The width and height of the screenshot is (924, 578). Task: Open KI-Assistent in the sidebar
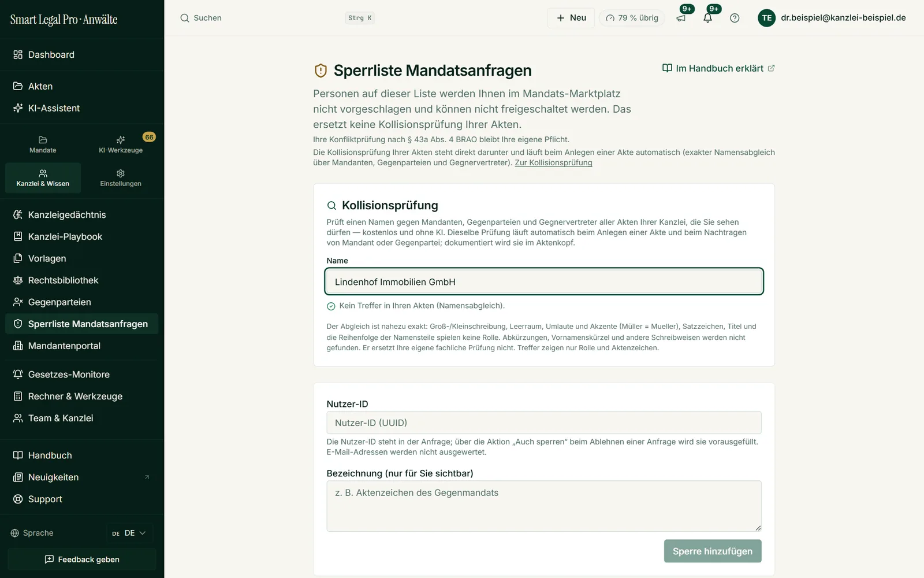[82, 108]
